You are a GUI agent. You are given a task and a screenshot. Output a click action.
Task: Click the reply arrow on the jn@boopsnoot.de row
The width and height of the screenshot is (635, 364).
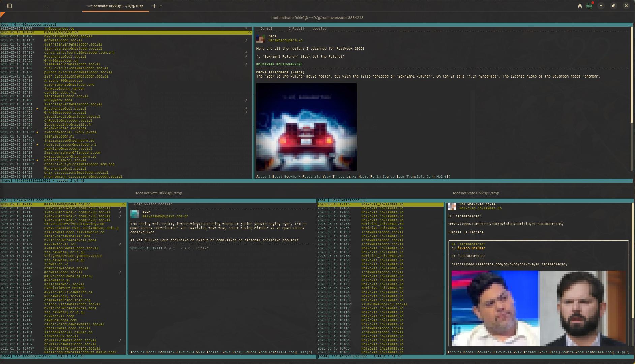tap(245, 28)
